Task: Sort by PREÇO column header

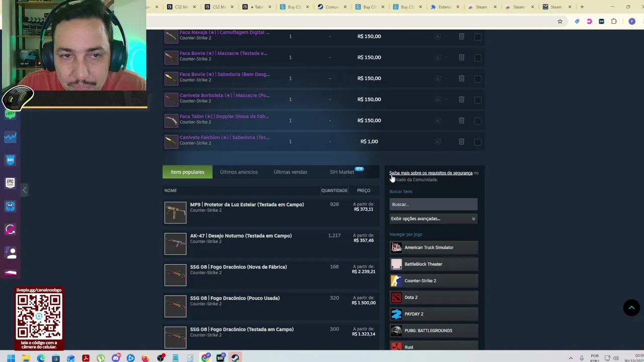Action: pyautogui.click(x=363, y=191)
